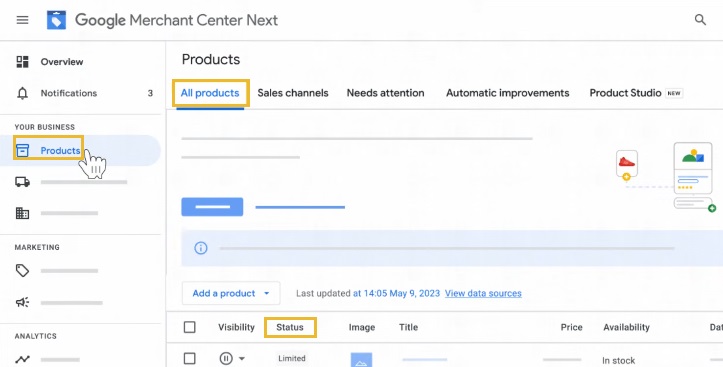723x367 pixels.
Task: Click the blue underlined link beside the blue button
Action: 300,207
